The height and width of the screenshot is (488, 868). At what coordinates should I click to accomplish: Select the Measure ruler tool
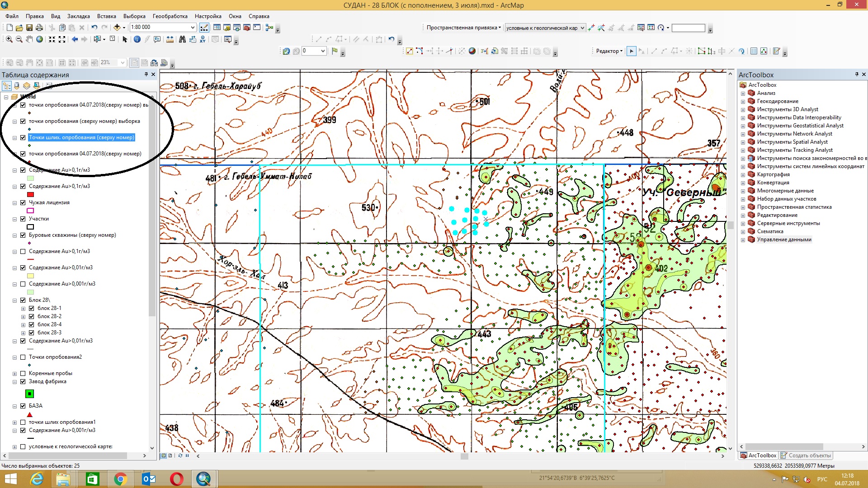pos(170,39)
